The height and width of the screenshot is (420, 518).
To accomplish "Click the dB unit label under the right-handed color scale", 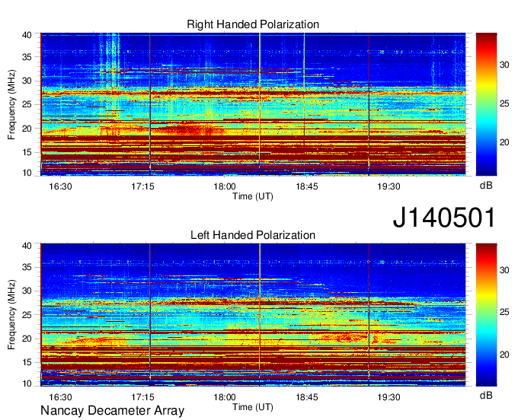I will pos(486,186).
